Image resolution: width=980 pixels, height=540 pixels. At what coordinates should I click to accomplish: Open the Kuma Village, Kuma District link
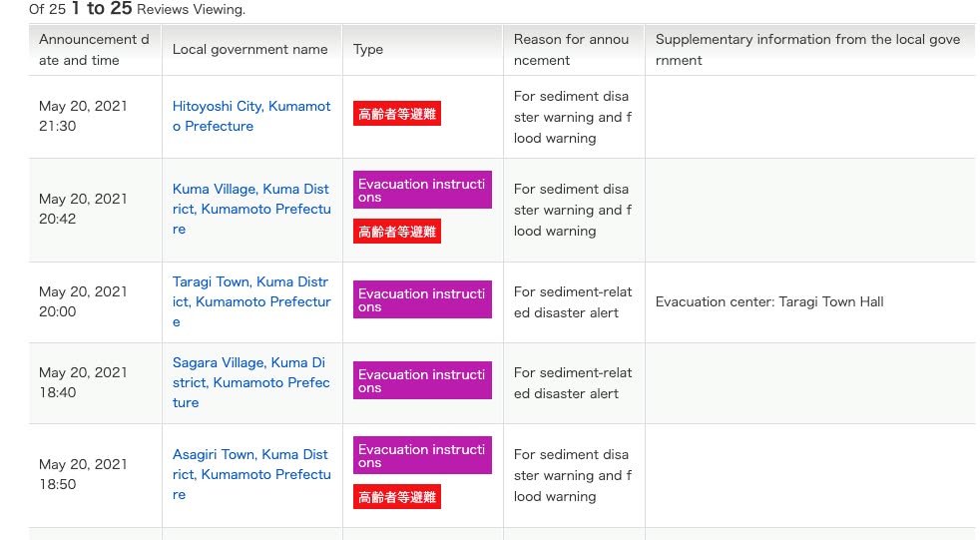click(250, 209)
